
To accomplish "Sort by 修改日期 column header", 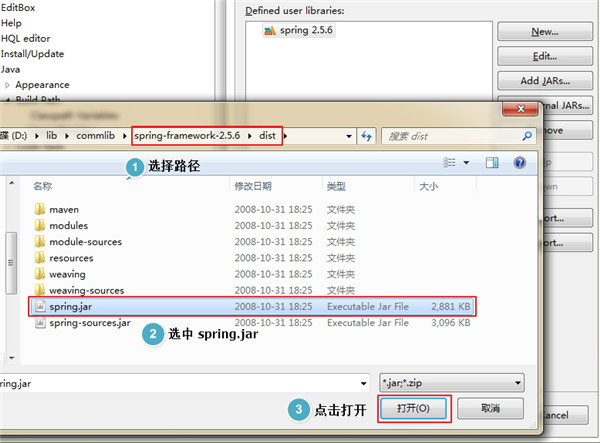I will point(253,186).
